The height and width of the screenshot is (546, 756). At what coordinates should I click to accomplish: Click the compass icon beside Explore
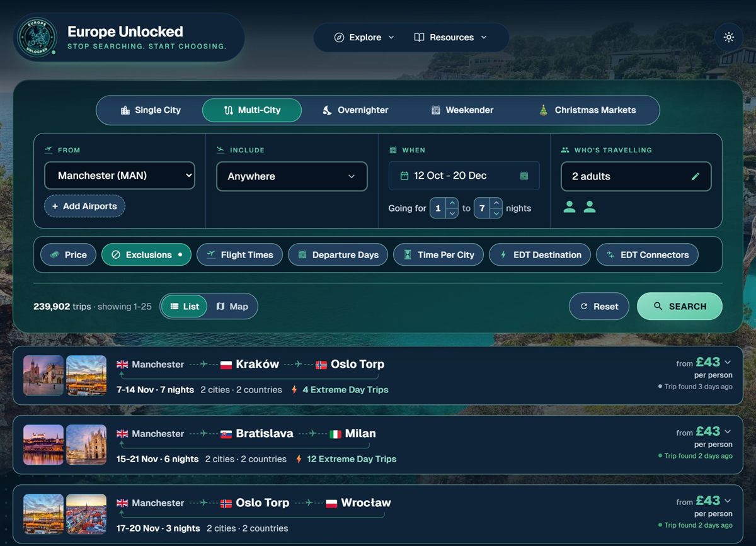pyautogui.click(x=339, y=37)
